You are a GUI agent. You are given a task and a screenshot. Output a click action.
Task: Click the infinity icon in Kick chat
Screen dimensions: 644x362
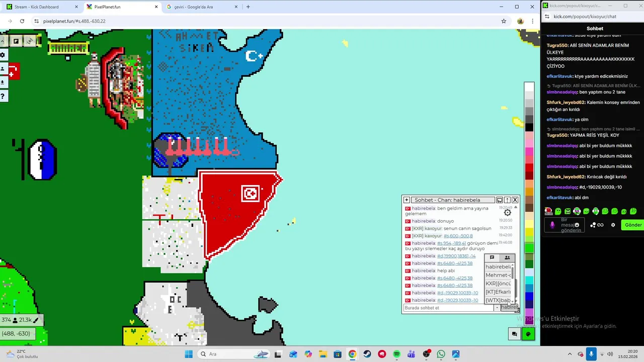click(x=600, y=225)
